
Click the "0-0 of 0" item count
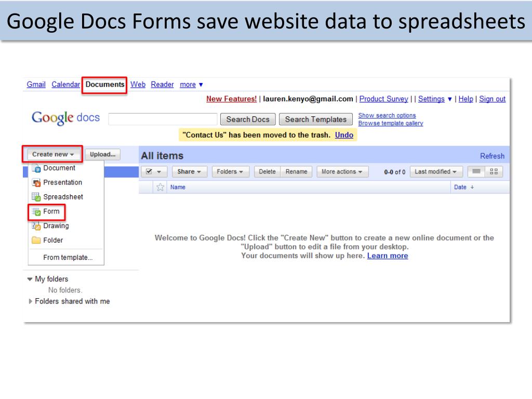395,172
